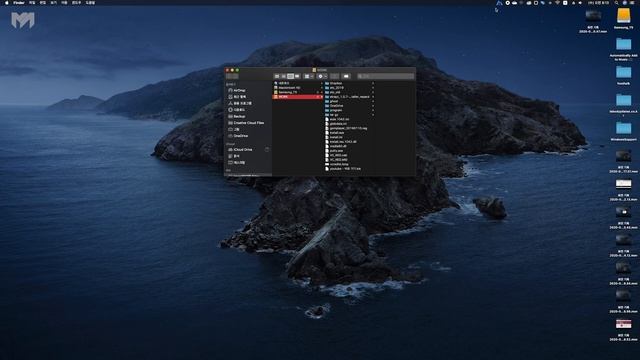Select iCloud Drive in the sidebar
Screen dimensions: 640x360
(x=240, y=149)
